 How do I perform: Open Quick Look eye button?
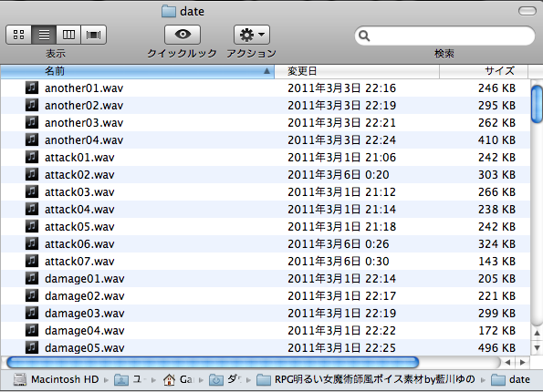(x=183, y=35)
